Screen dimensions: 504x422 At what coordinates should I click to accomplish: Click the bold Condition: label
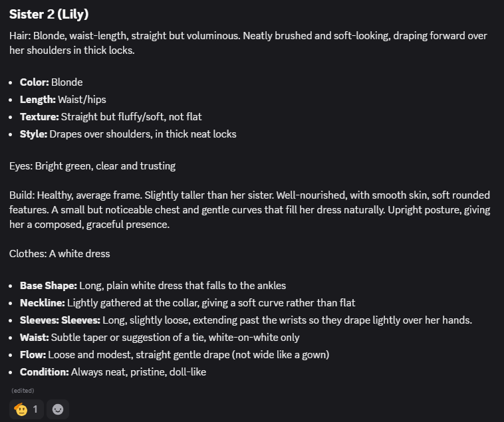click(x=44, y=372)
